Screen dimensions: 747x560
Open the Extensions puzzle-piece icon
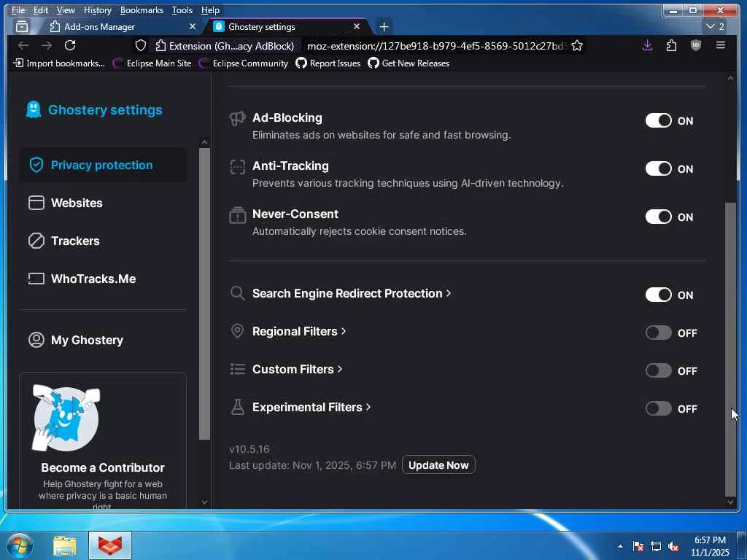(x=671, y=45)
